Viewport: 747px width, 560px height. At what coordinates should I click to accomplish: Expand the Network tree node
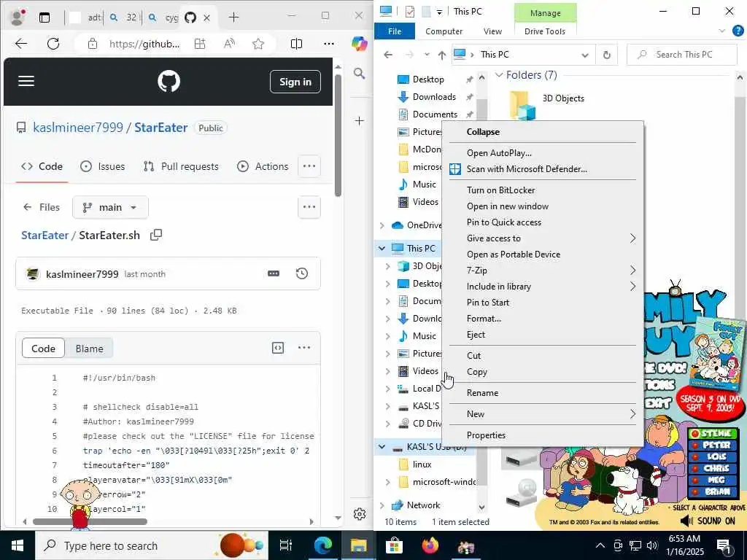pyautogui.click(x=382, y=505)
